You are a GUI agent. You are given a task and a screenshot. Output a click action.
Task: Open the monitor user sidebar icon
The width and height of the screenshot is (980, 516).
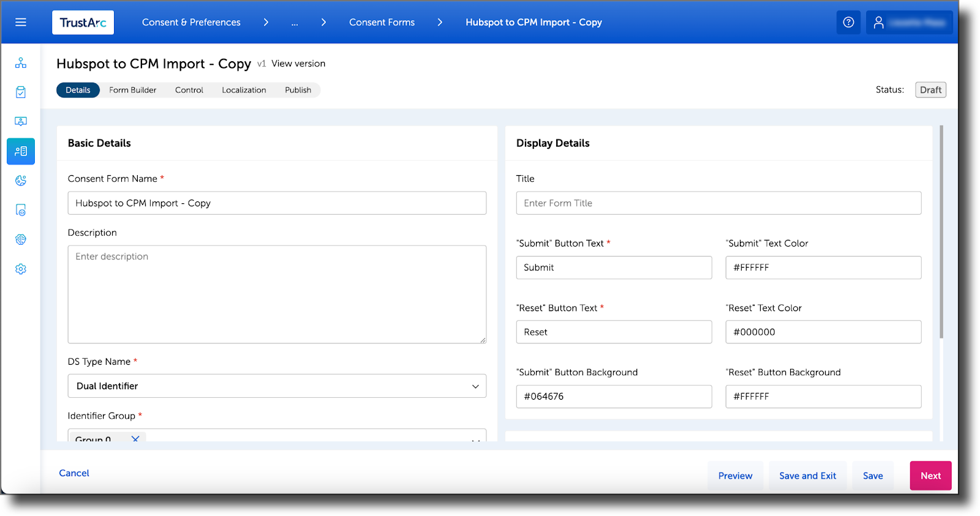(x=21, y=122)
